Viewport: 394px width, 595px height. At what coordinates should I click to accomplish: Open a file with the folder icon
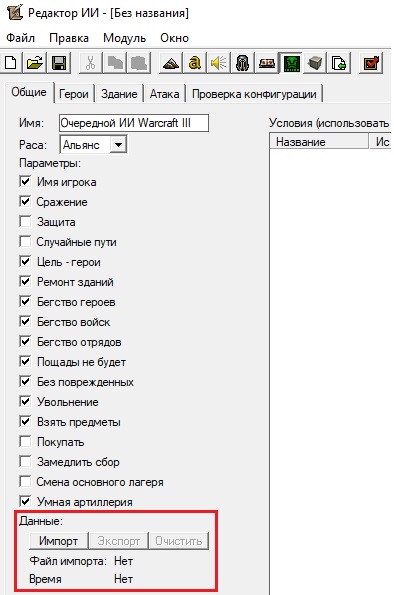pos(35,63)
